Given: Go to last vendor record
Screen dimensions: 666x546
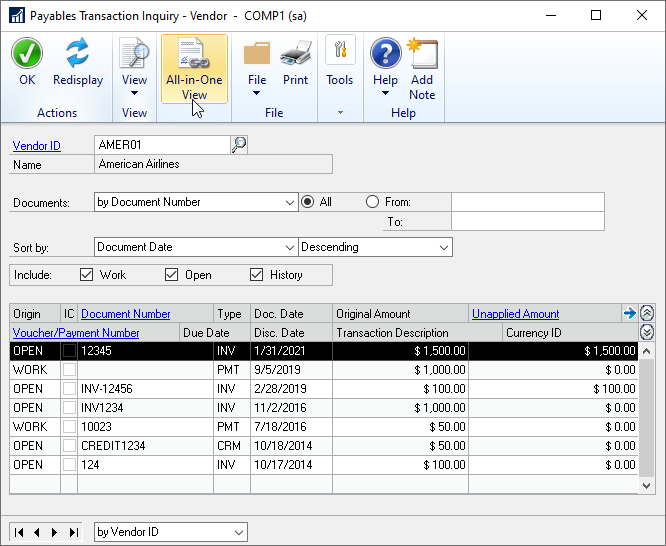Looking at the screenshot, I should click(x=73, y=532).
